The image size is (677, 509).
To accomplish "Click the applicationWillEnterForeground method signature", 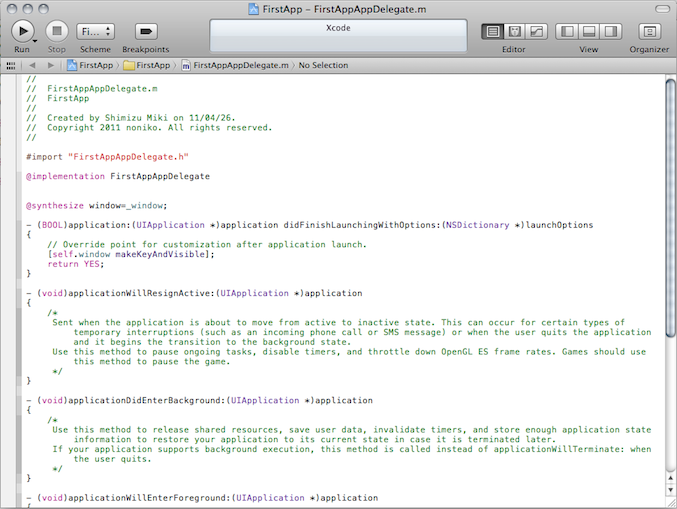I will 202,498.
